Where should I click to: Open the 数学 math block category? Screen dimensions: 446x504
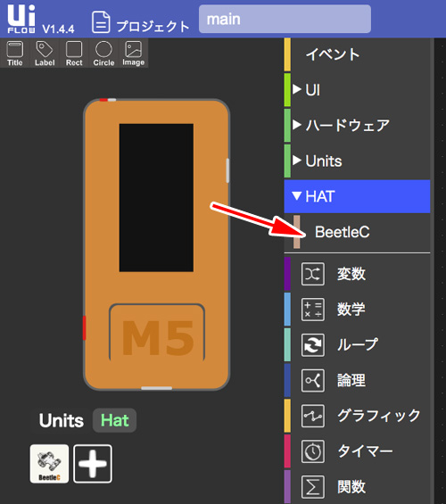click(x=357, y=310)
